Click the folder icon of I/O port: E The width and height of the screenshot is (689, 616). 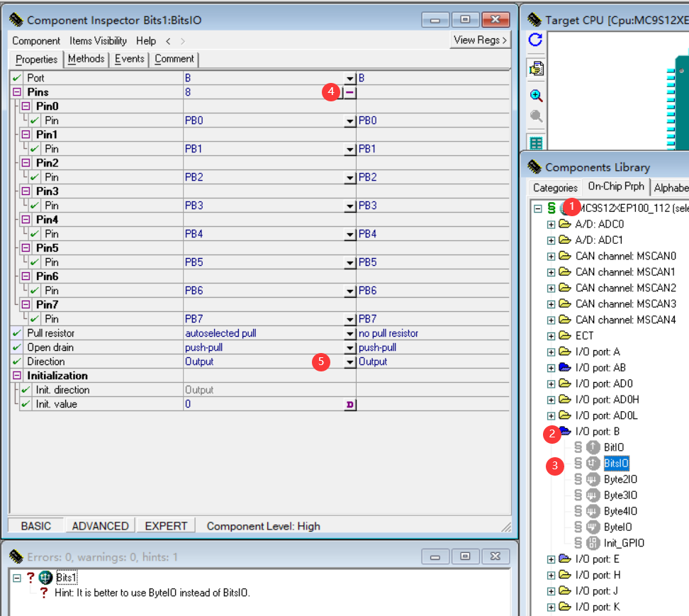[x=565, y=559]
